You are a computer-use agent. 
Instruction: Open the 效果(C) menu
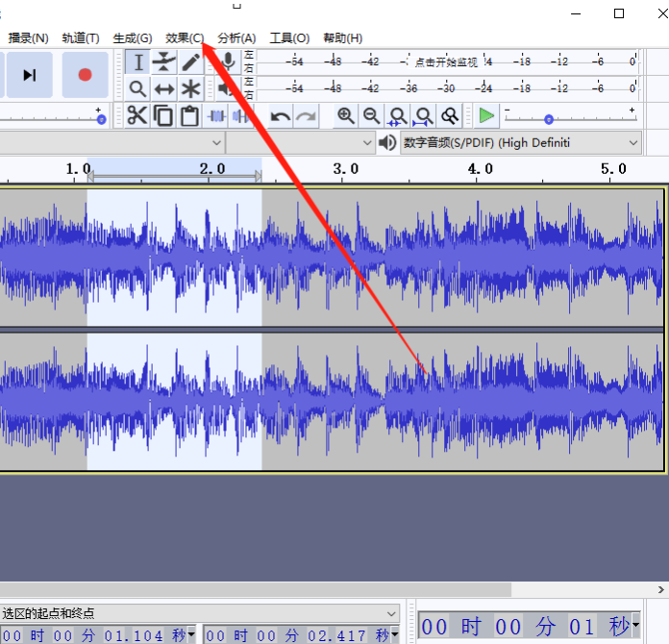[x=184, y=37]
